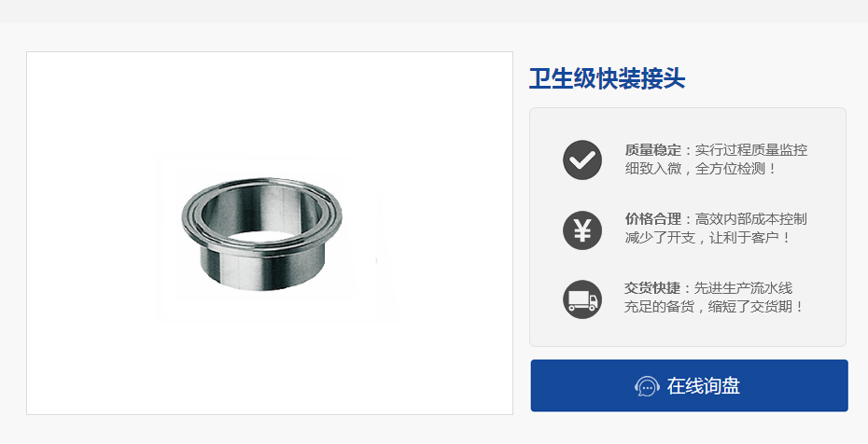Click the 质量稳定 bold label

[x=653, y=150]
